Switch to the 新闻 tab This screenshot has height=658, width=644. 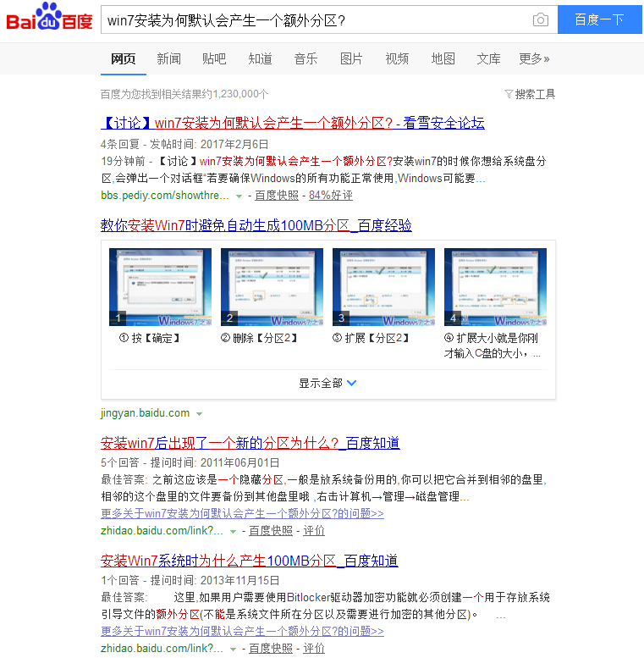(169, 58)
